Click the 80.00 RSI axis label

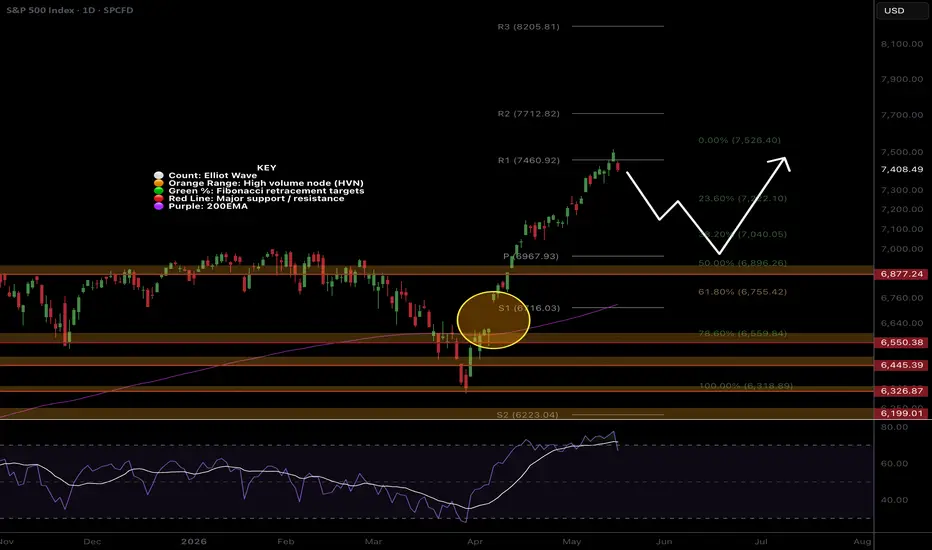pyautogui.click(x=894, y=427)
